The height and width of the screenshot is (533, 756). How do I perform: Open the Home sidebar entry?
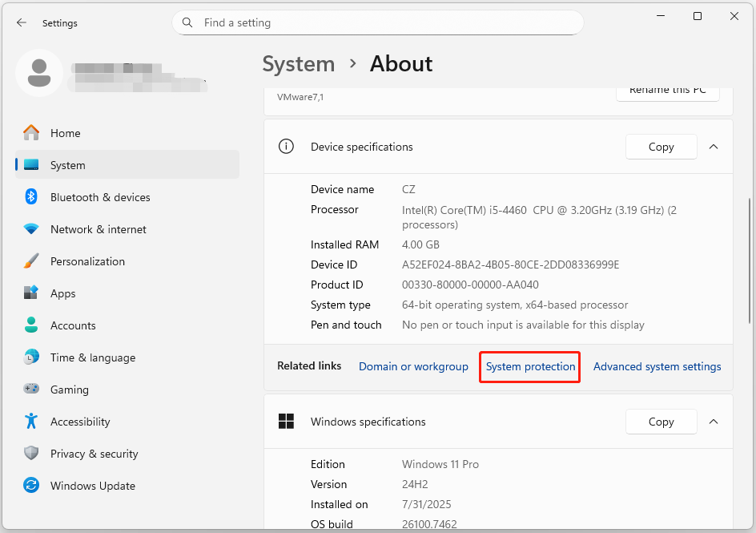(65, 133)
